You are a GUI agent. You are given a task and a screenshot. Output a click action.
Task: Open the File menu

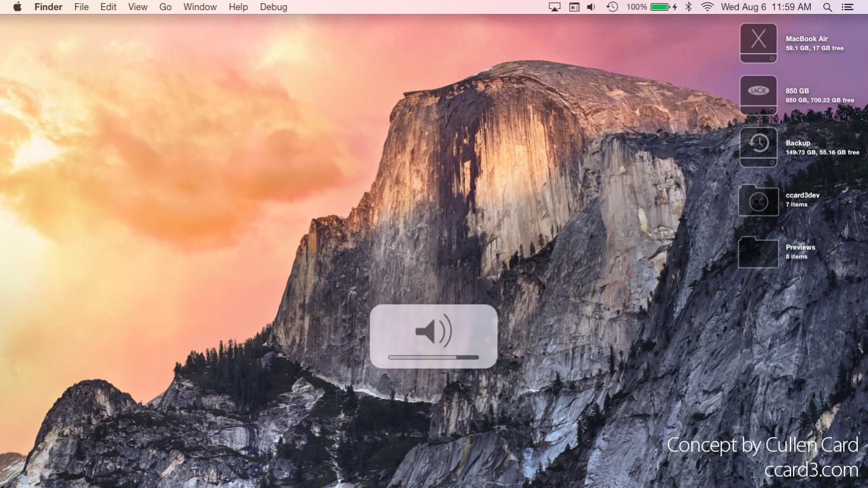(x=81, y=7)
